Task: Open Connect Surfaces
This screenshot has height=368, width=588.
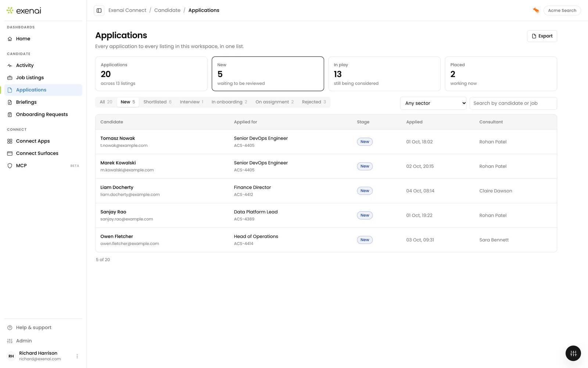Action: pyautogui.click(x=43, y=153)
